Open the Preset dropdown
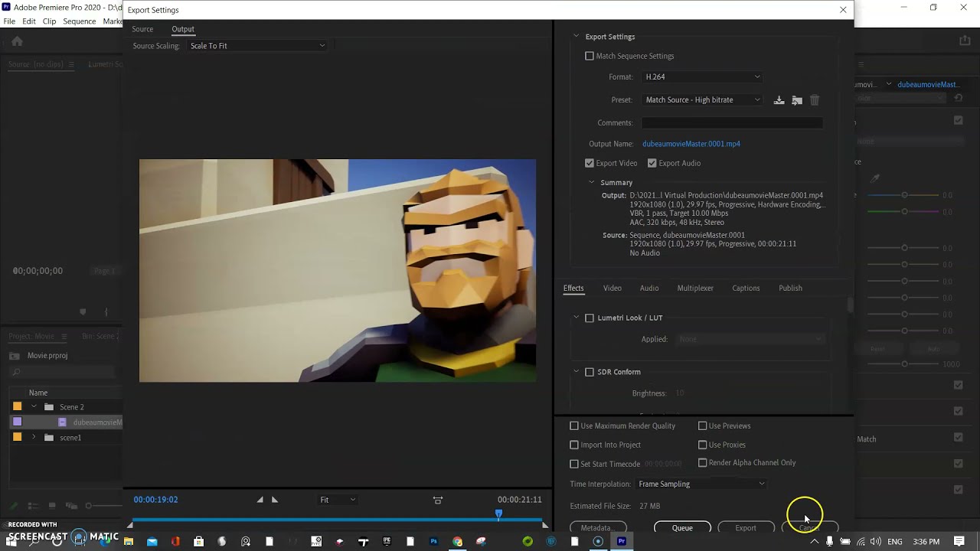980x551 pixels. [702, 100]
